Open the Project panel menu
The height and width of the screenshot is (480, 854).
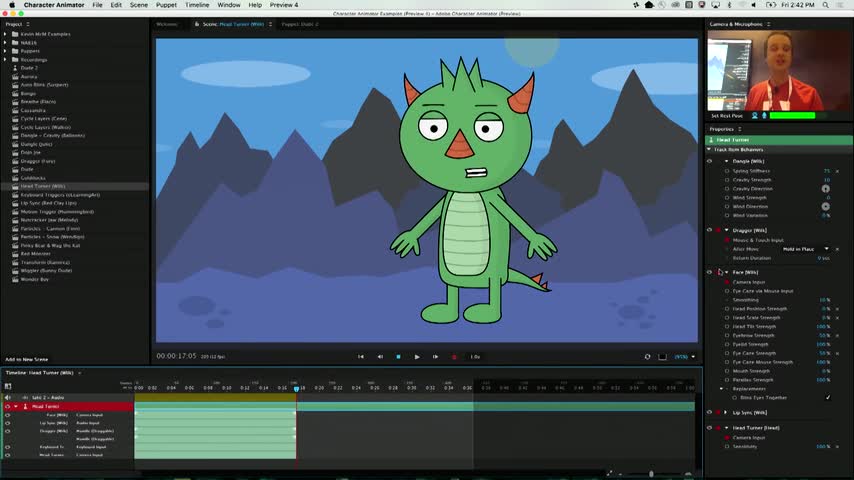(28, 25)
